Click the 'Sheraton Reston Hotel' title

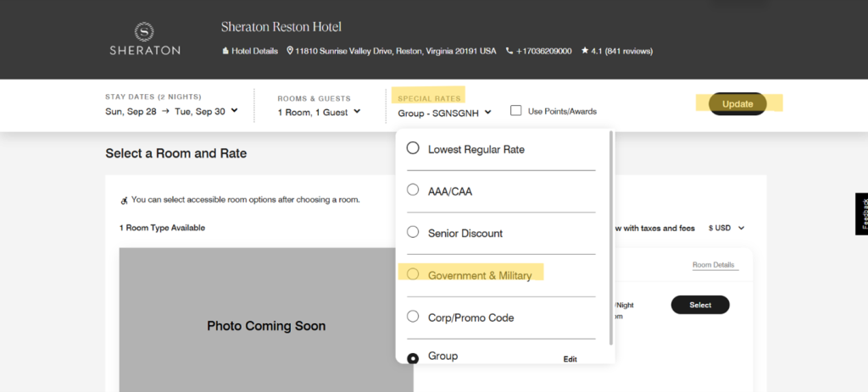281,26
